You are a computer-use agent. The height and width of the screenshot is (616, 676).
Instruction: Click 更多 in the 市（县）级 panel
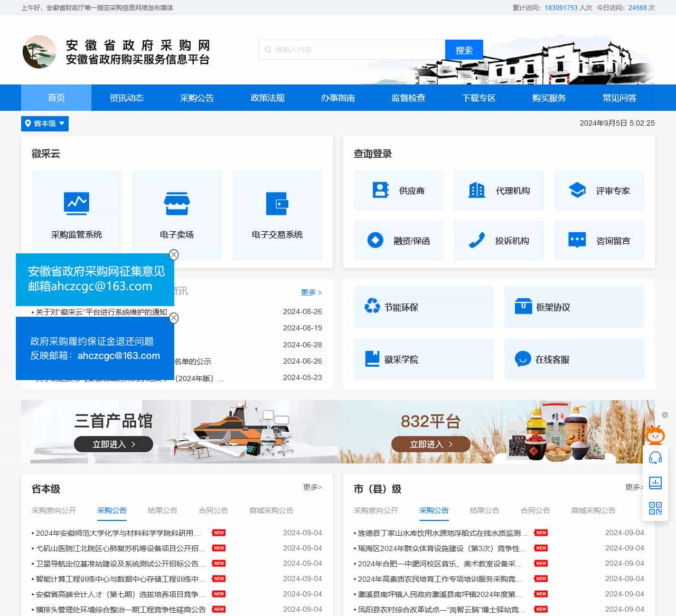coord(634,487)
